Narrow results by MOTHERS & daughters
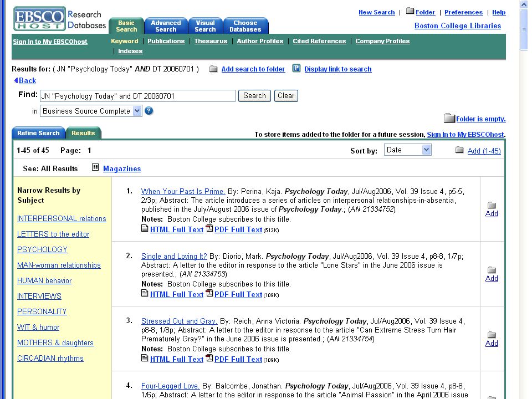Screen dimensions: 532x399 point(55,342)
